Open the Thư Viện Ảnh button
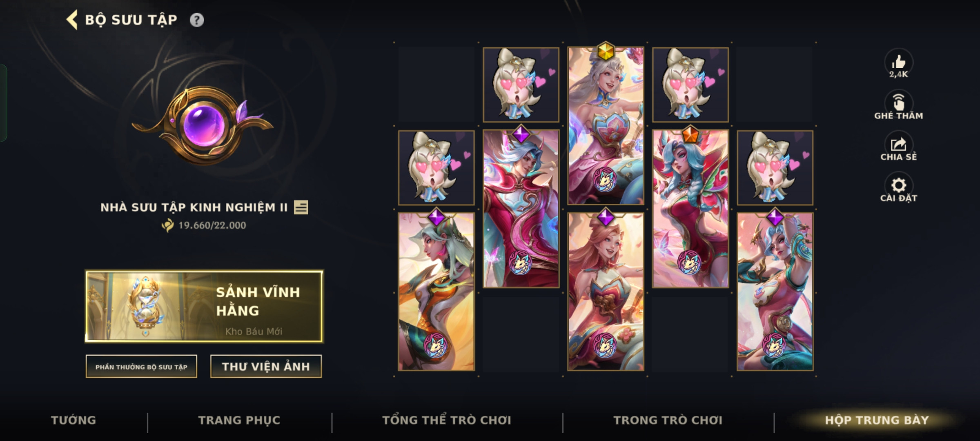 pyautogui.click(x=266, y=367)
